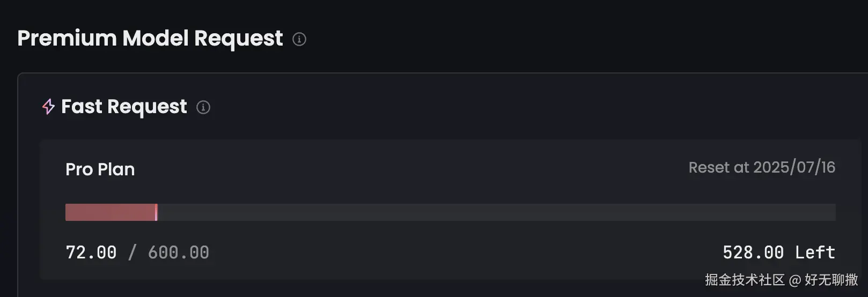Click the Fast Request section title
868x297 pixels.
click(124, 107)
